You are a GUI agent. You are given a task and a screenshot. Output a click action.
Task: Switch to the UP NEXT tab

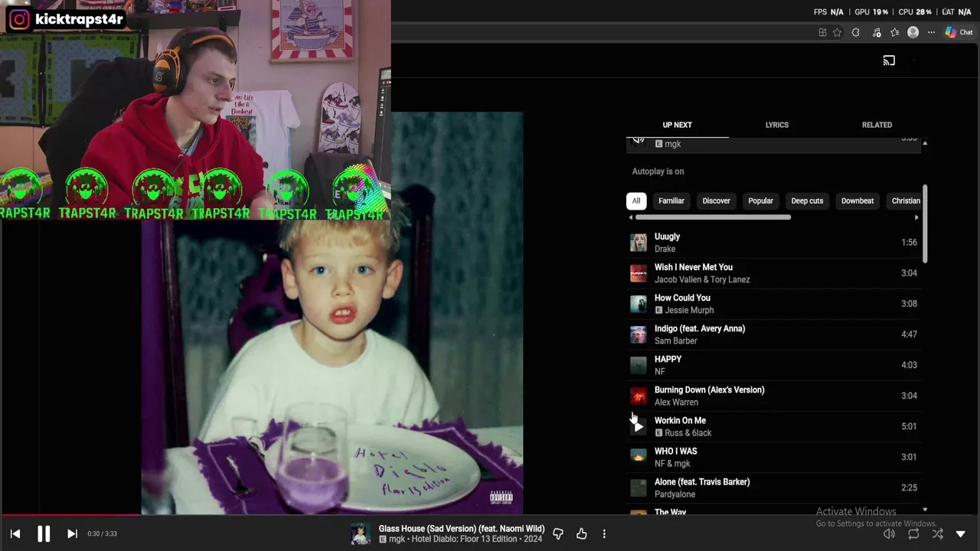pos(677,125)
